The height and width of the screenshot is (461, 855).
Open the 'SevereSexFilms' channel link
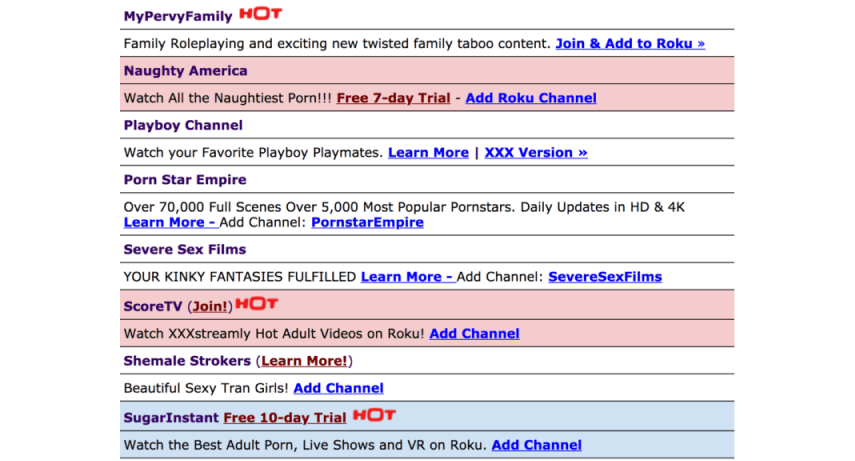pos(605,277)
